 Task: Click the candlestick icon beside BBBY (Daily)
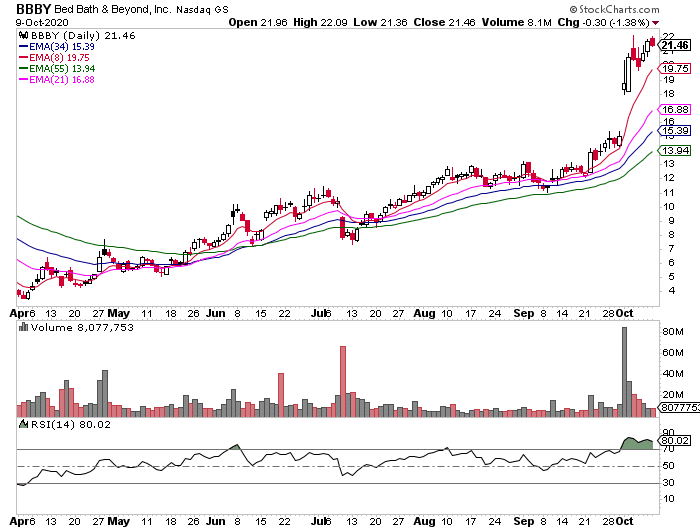[24, 35]
